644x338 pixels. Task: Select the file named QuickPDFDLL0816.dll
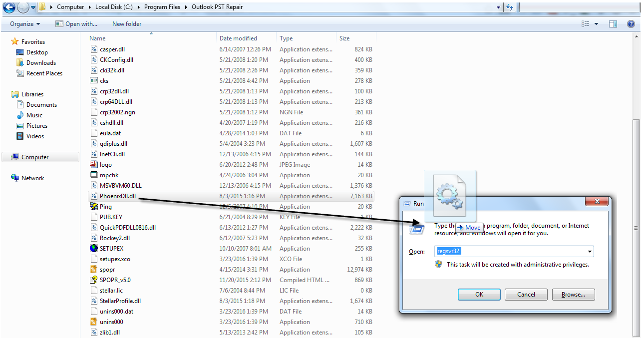click(128, 228)
